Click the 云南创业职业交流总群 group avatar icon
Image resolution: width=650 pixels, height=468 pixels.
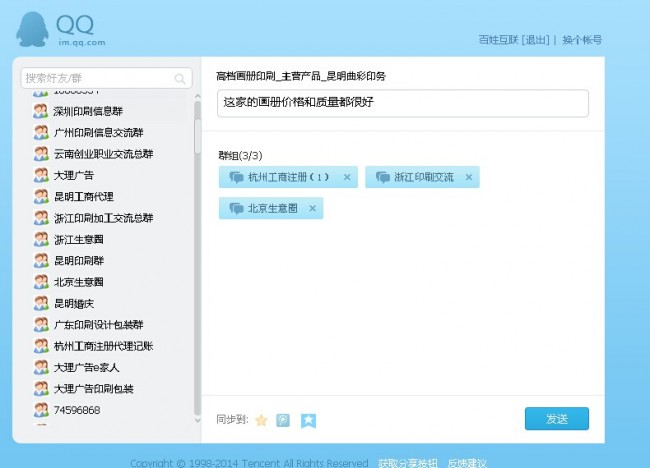41,154
